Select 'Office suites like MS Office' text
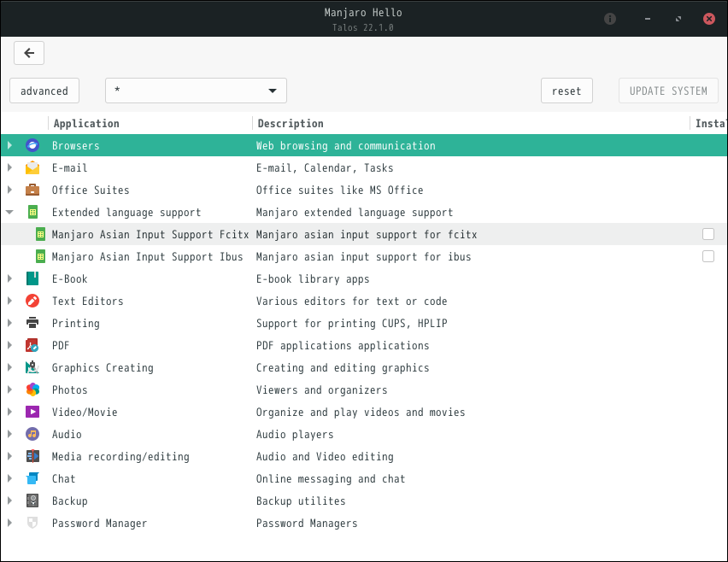728x562 pixels. point(339,190)
